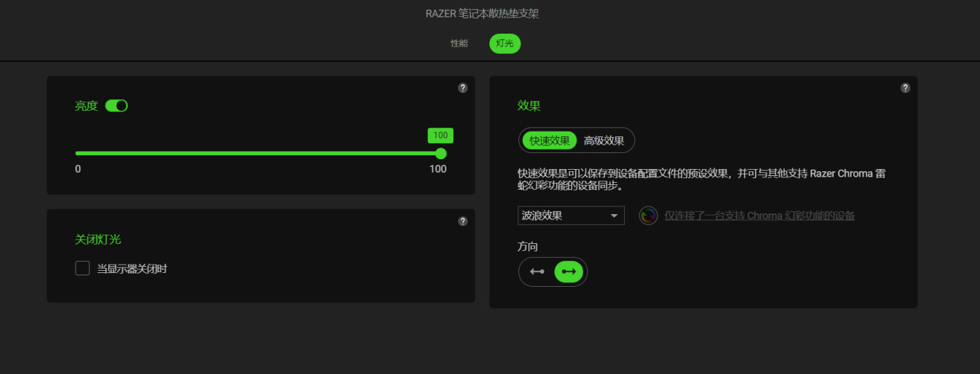Open the 仅连接了一台支持 Chroma 幻彩功能的设备 link
Viewport: 980px width, 374px height.
click(759, 216)
